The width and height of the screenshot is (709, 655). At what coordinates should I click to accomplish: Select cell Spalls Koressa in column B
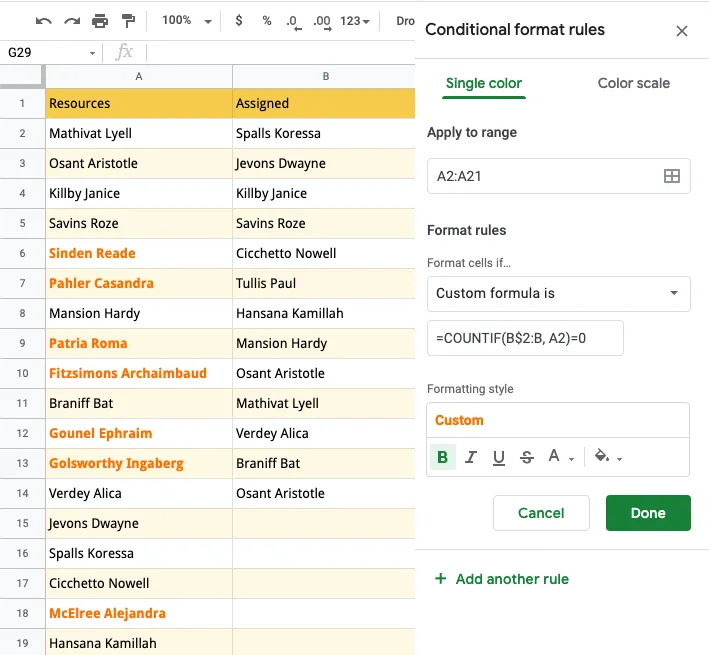pos(324,133)
